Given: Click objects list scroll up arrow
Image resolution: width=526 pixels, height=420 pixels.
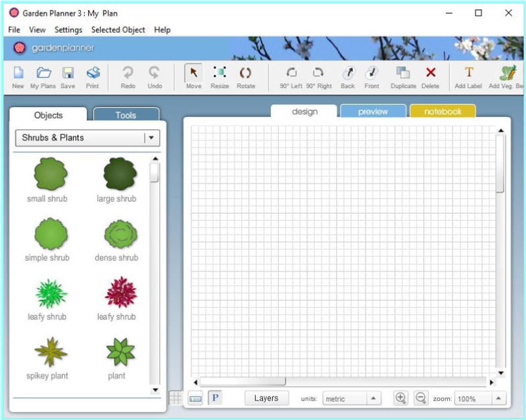Looking at the screenshot, I should [x=155, y=158].
